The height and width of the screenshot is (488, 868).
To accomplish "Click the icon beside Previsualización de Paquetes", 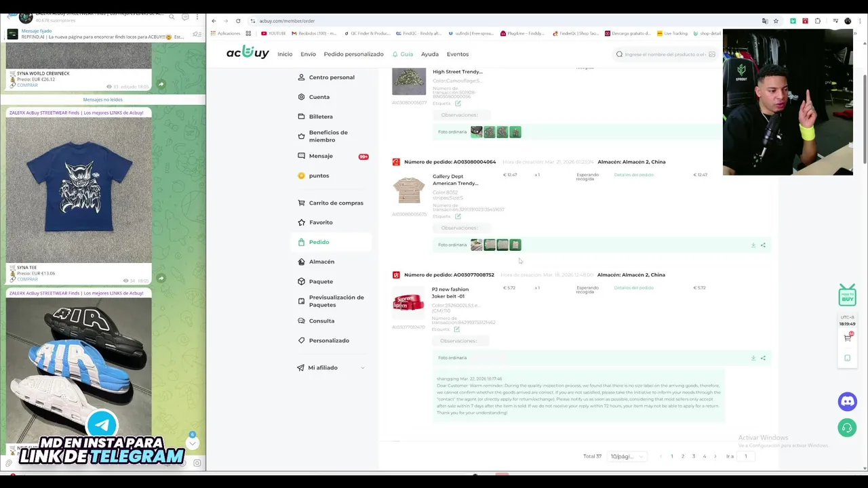I will (302, 301).
